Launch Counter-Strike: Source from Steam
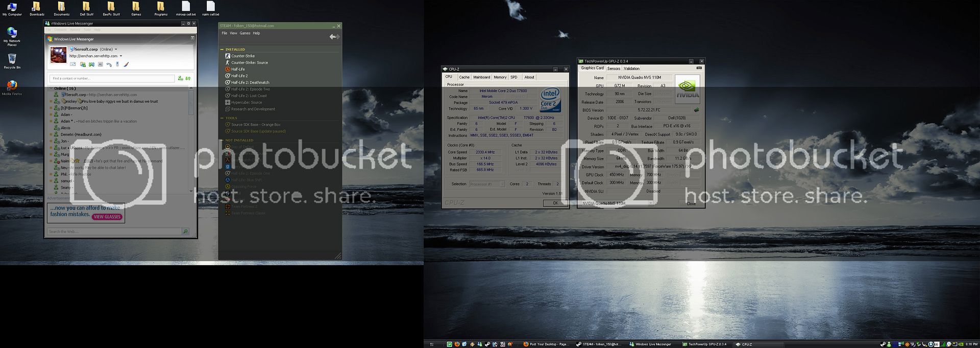Viewport: 980px width, 348px height. tap(247, 62)
